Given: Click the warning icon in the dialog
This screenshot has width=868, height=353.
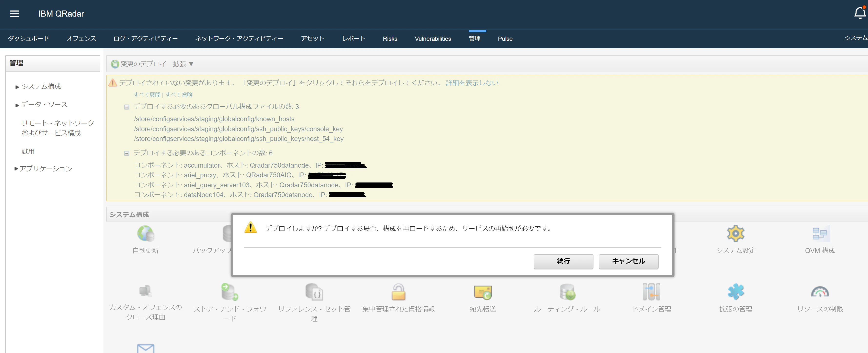Looking at the screenshot, I should (x=250, y=227).
